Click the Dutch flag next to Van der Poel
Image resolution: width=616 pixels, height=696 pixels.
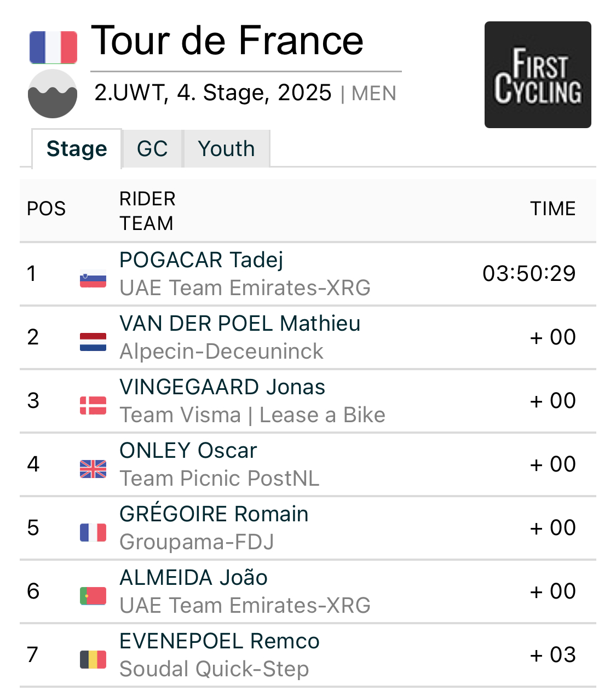[x=93, y=342]
